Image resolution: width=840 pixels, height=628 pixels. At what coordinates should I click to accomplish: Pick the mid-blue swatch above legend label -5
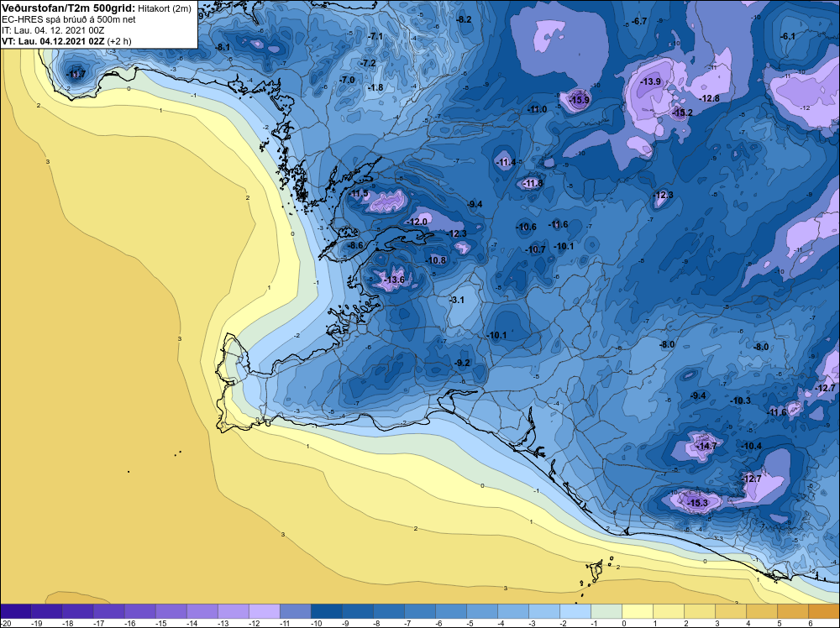point(481,611)
